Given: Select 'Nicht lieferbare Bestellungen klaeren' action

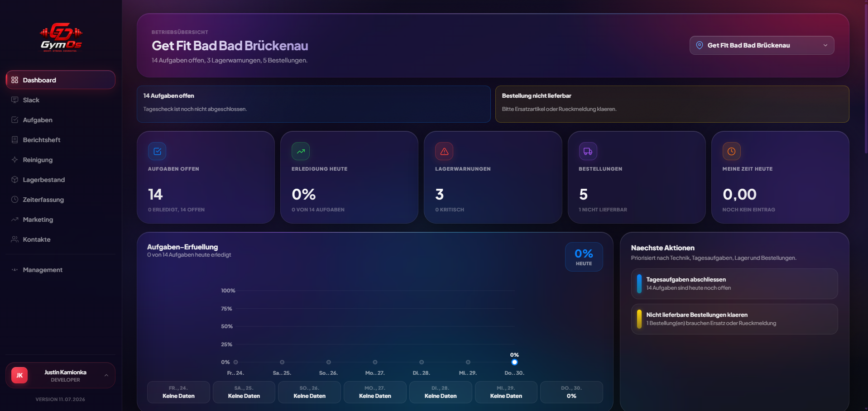Looking at the screenshot, I should click(x=734, y=319).
